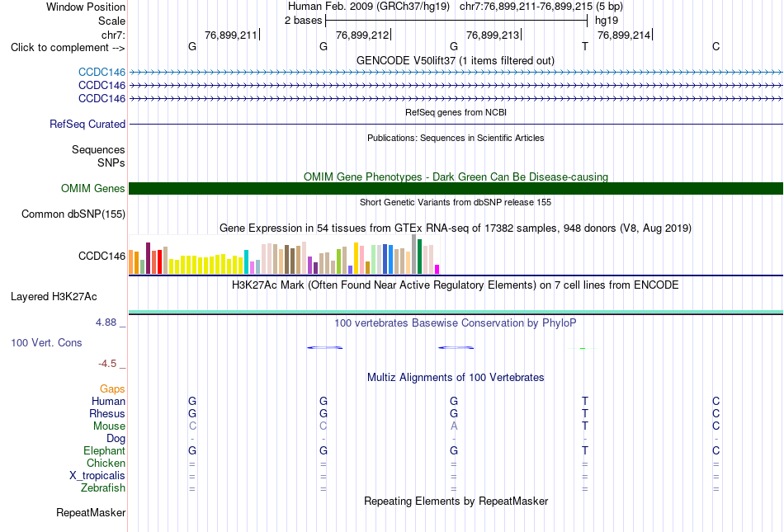Click the Publications track title
The image size is (784, 532).
(x=456, y=138)
